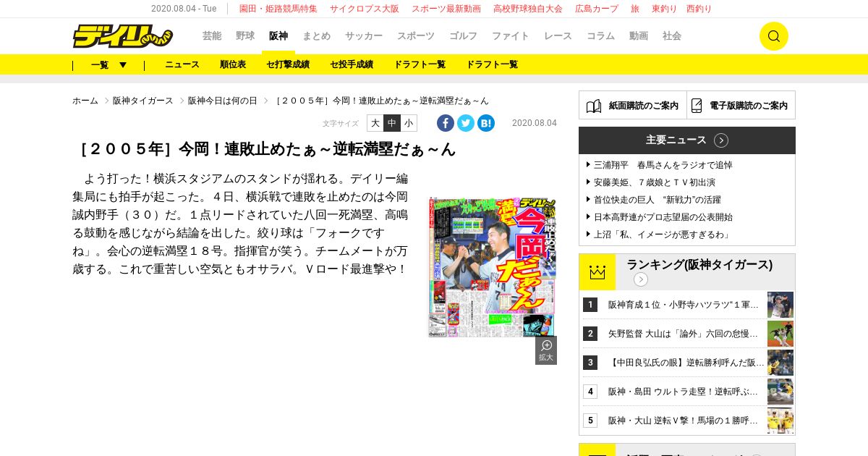Open the yellow search icon

773,36
